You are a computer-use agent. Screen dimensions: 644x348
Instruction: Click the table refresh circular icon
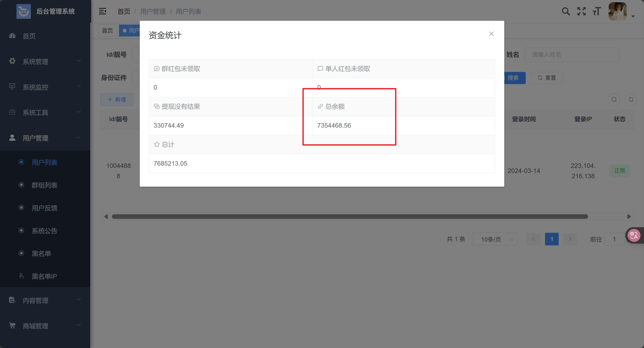(631, 100)
